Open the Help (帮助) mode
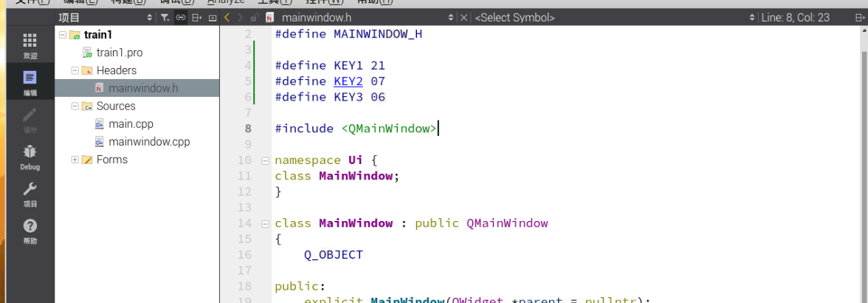The width and height of the screenshot is (868, 303). point(30,231)
